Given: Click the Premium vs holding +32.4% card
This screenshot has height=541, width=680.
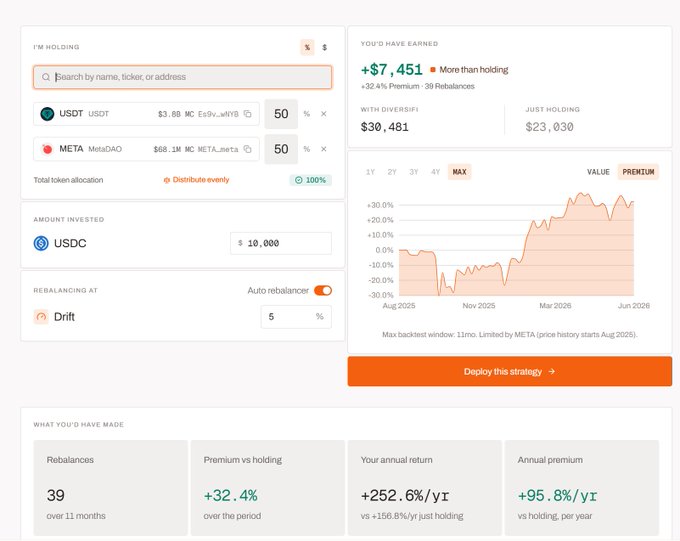Looking at the screenshot, I should point(268,488).
